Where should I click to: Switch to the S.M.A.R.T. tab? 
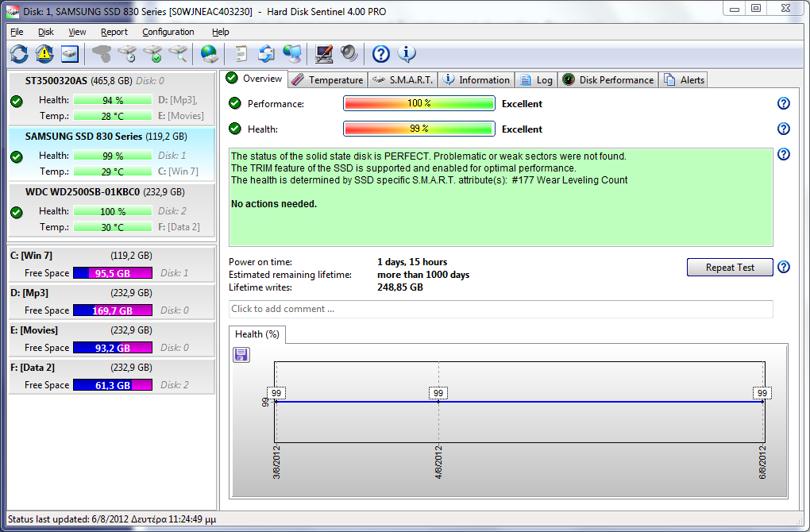click(403, 80)
